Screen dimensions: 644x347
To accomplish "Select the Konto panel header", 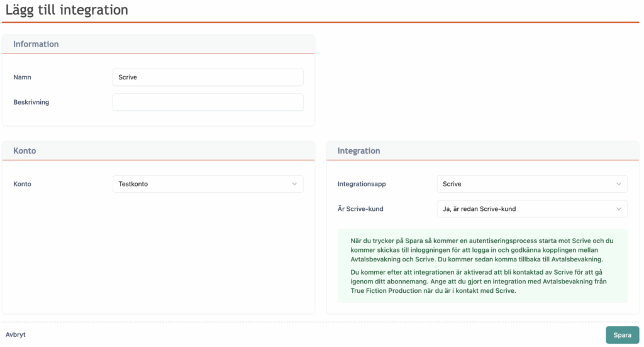I will pyautogui.click(x=25, y=151).
